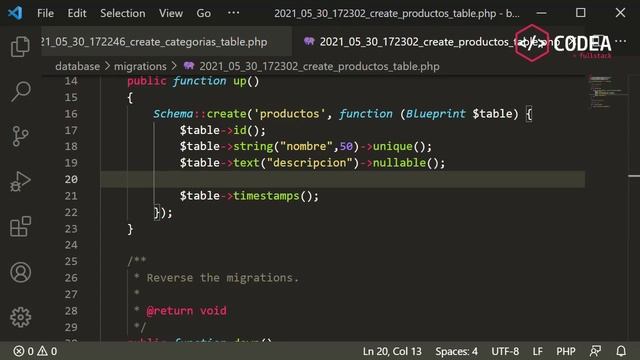This screenshot has width=640, height=360.
Task: Click function name 'up'
Action: (240, 81)
